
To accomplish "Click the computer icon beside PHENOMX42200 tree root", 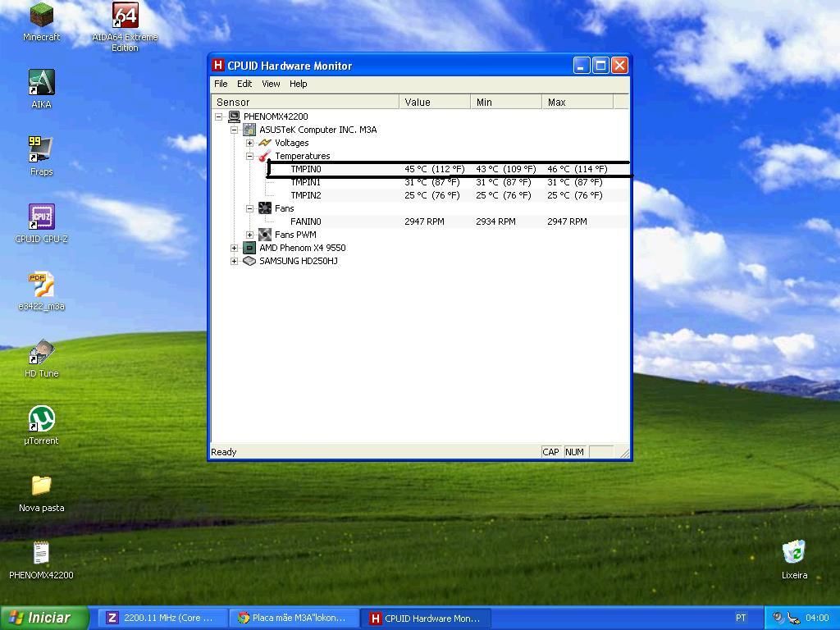I will [x=234, y=116].
